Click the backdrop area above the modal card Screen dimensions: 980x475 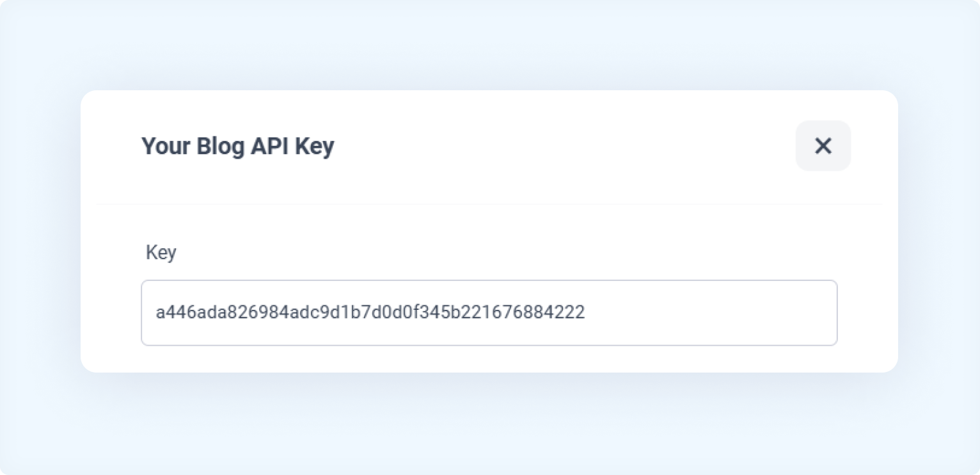coord(489,45)
